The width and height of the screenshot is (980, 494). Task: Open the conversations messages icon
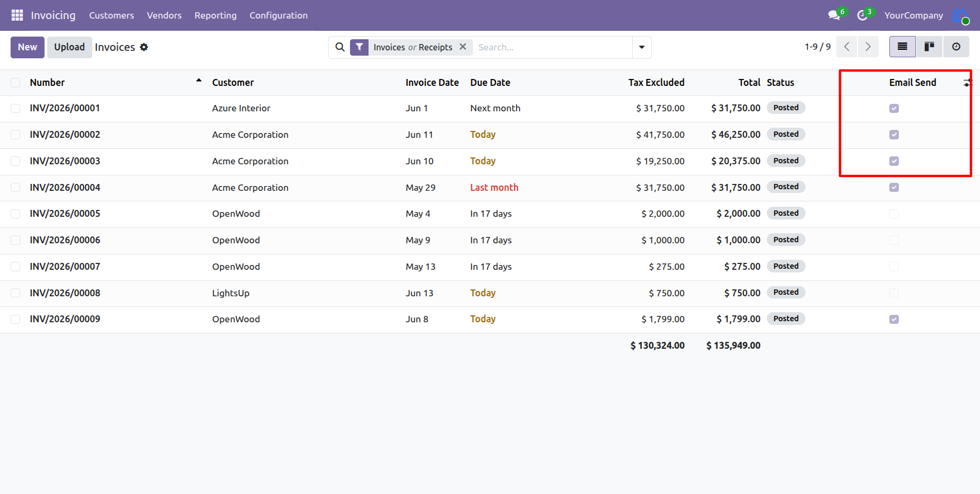click(x=834, y=15)
